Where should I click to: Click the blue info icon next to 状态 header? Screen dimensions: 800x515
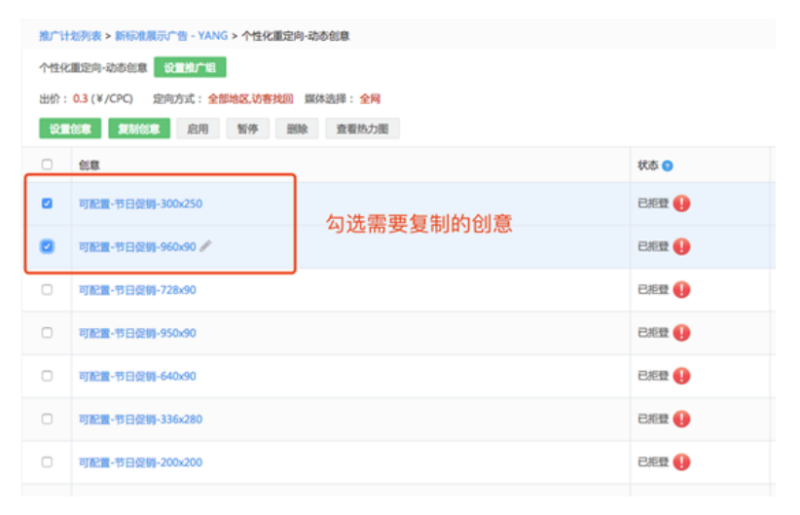click(x=667, y=165)
